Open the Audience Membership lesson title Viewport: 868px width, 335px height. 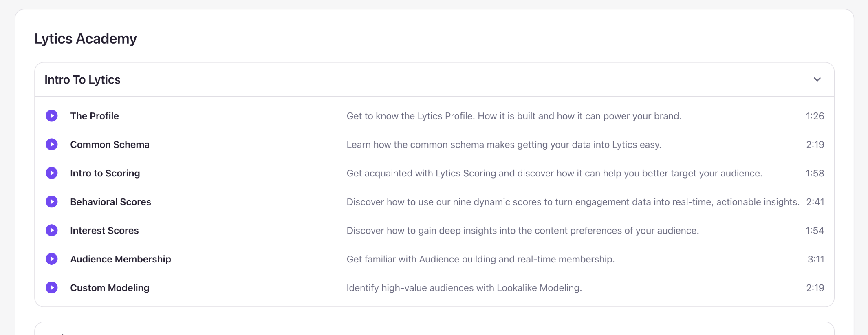(121, 259)
